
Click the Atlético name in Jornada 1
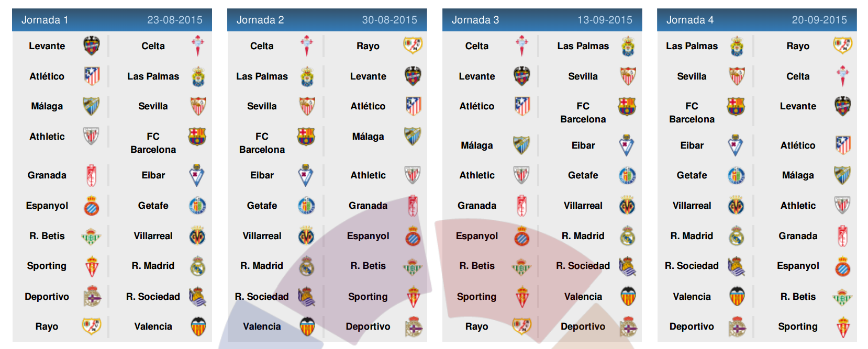click(47, 76)
